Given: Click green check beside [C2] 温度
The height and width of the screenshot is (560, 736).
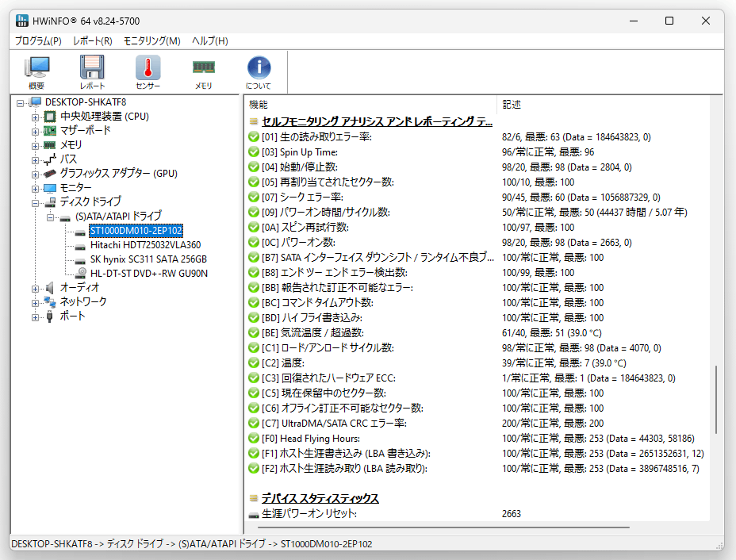Looking at the screenshot, I should click(254, 362).
